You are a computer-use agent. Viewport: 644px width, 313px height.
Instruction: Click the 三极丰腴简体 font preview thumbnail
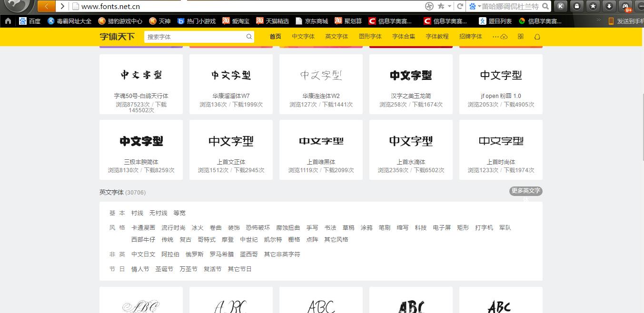[141, 141]
